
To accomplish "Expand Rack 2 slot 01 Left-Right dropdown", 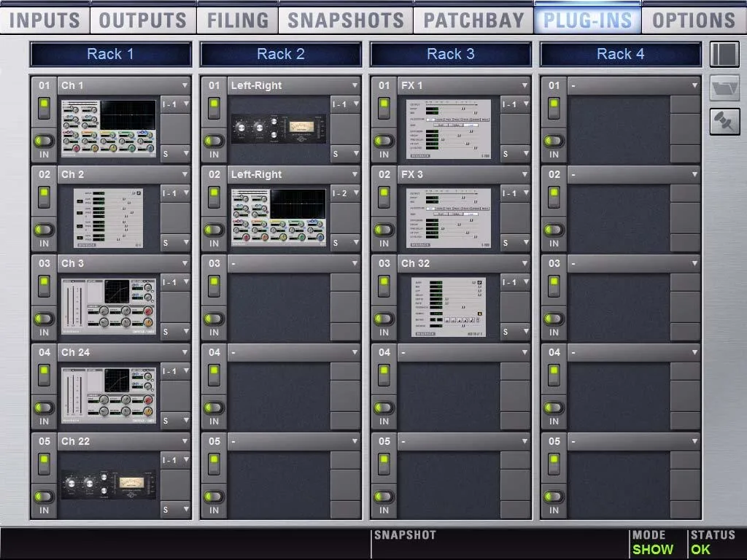I will [x=294, y=85].
